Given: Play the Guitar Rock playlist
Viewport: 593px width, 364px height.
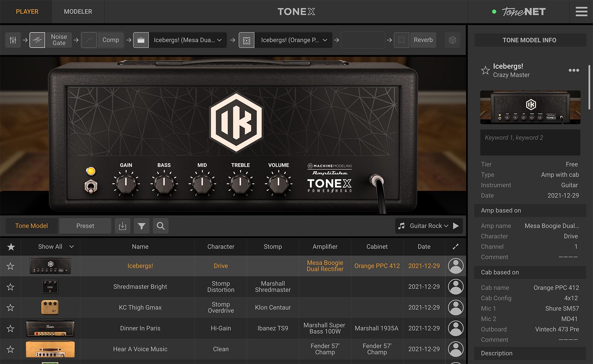Looking at the screenshot, I should click(456, 226).
